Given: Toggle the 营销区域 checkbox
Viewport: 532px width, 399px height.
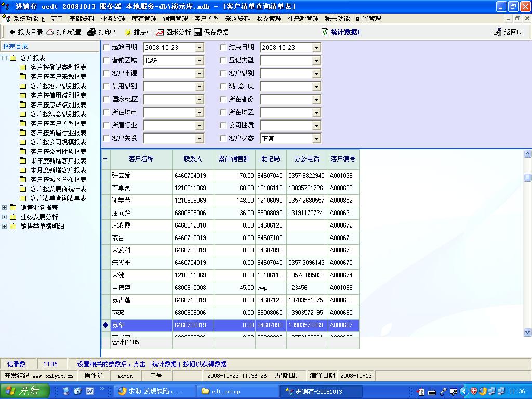Looking at the screenshot, I should coord(107,60).
